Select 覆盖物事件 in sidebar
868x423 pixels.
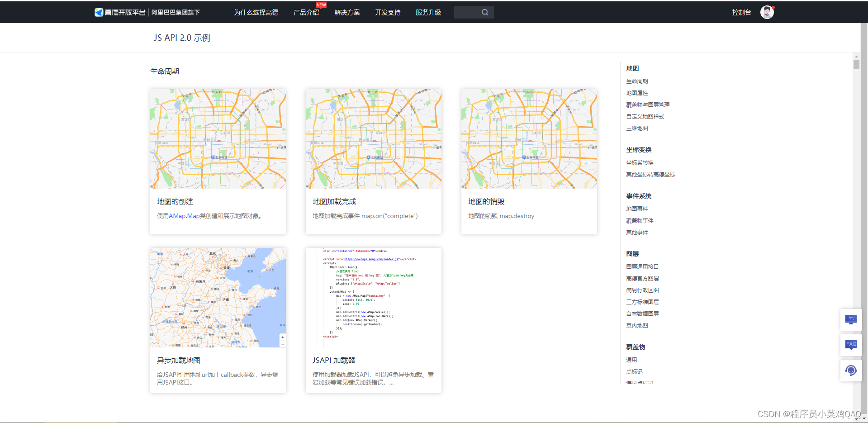(640, 220)
